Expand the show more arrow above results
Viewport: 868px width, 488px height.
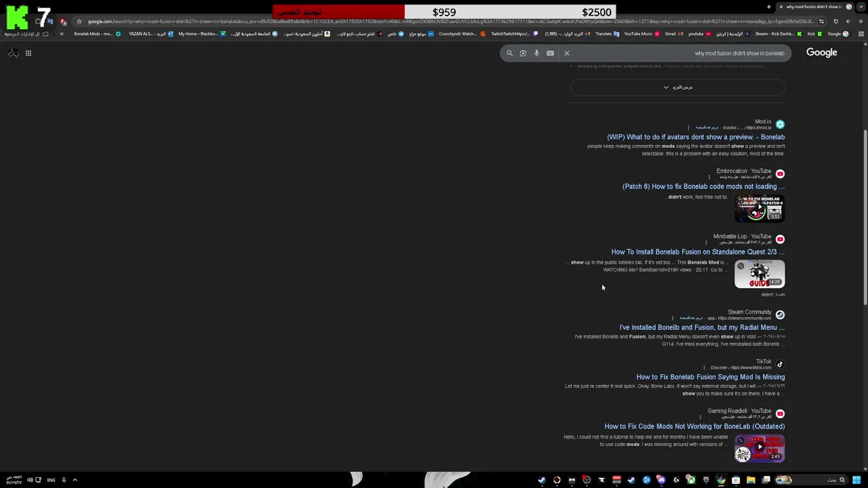pyautogui.click(x=678, y=87)
